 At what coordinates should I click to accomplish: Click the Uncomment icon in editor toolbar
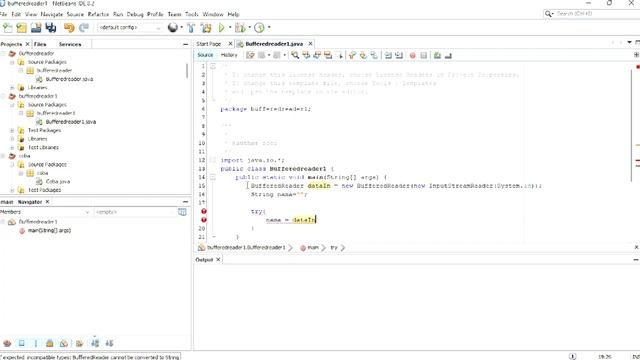tap(448, 56)
